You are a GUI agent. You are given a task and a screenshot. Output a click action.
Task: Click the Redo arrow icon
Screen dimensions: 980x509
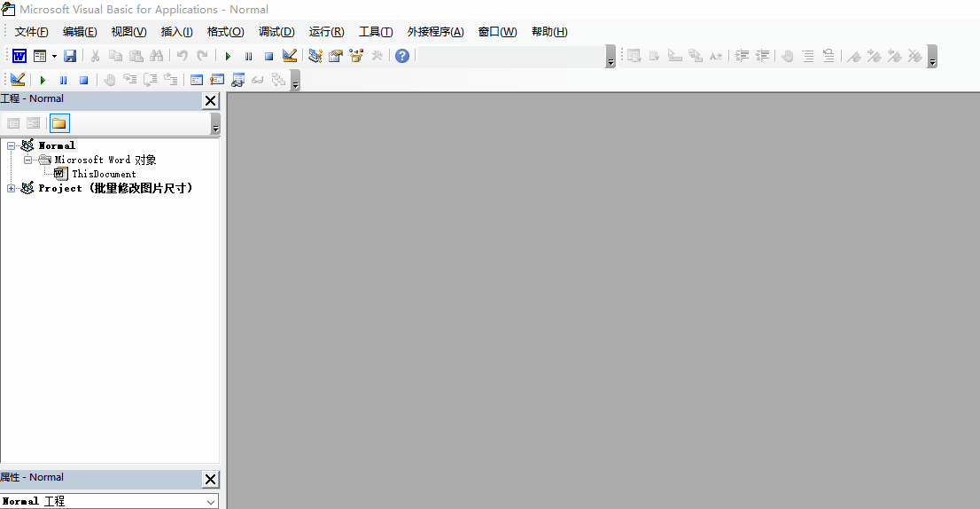pos(203,56)
